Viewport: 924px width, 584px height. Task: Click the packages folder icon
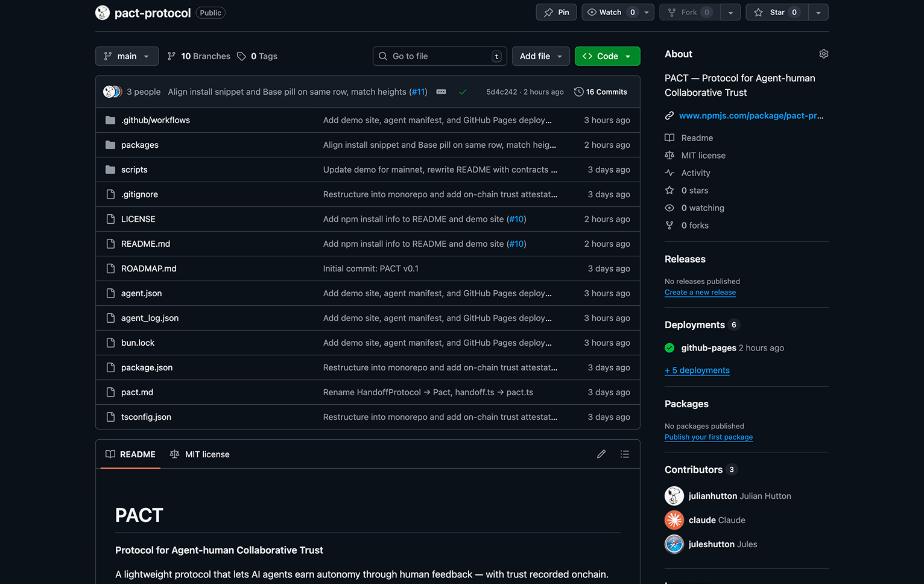pos(110,145)
